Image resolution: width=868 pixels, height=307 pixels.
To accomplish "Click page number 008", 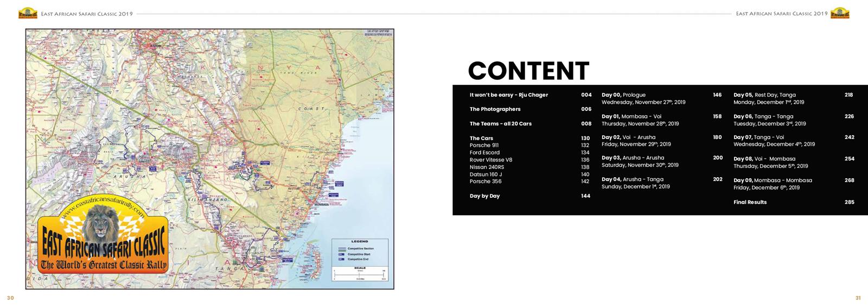I will click(x=586, y=124).
